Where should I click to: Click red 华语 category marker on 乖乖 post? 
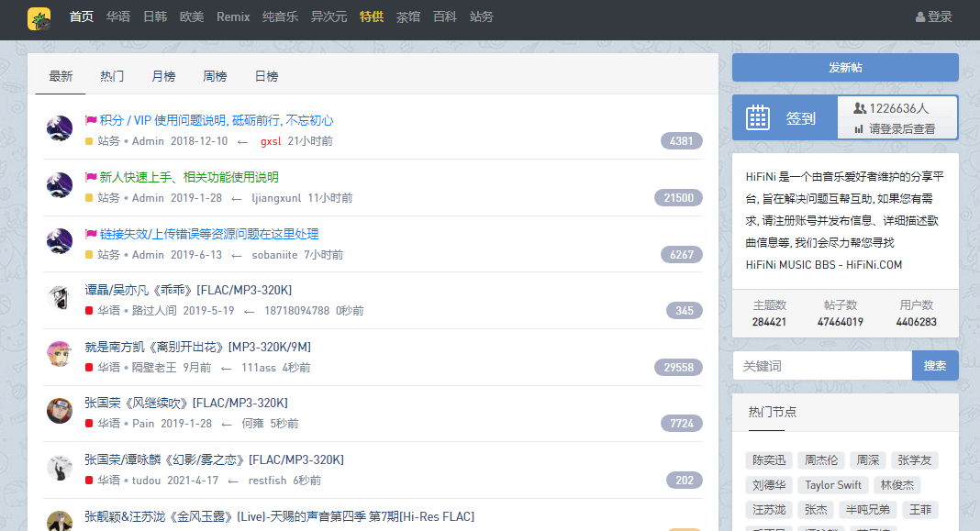(89, 311)
